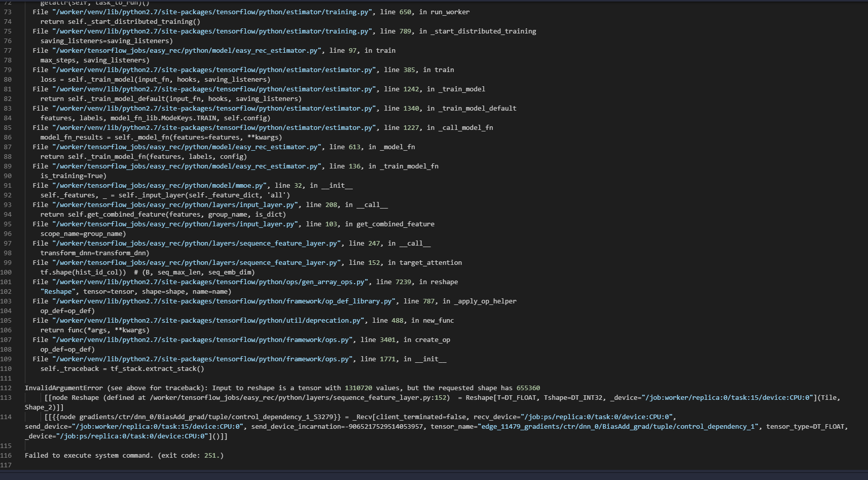Click 'return func(*args, **kwargs)' text

95,330
